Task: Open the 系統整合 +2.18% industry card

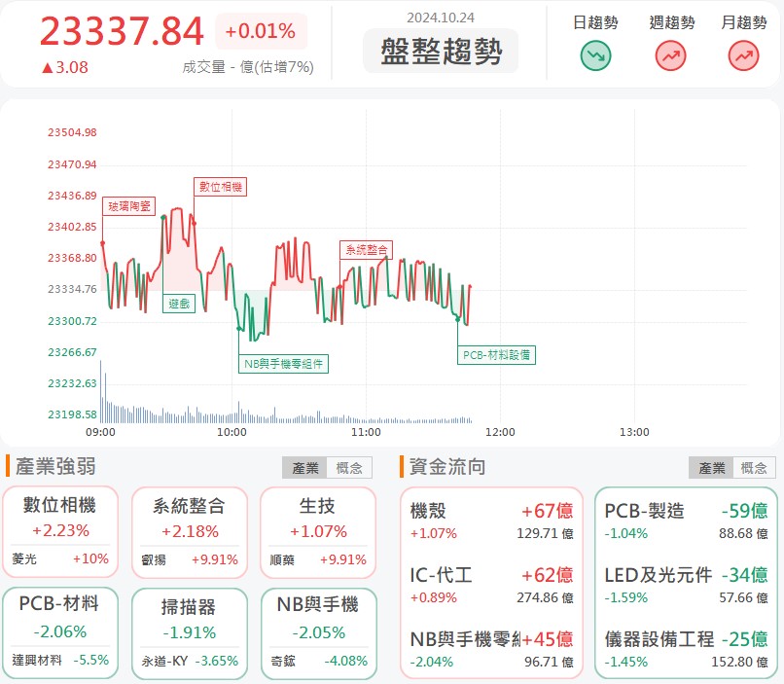Action: [x=189, y=532]
